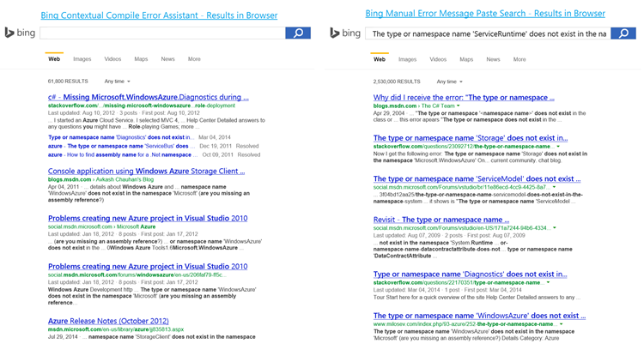This screenshot has width=644, height=350.
Task: Click msdn.microsoft.com/en-us/library/azure URL text
Action: pos(116,329)
